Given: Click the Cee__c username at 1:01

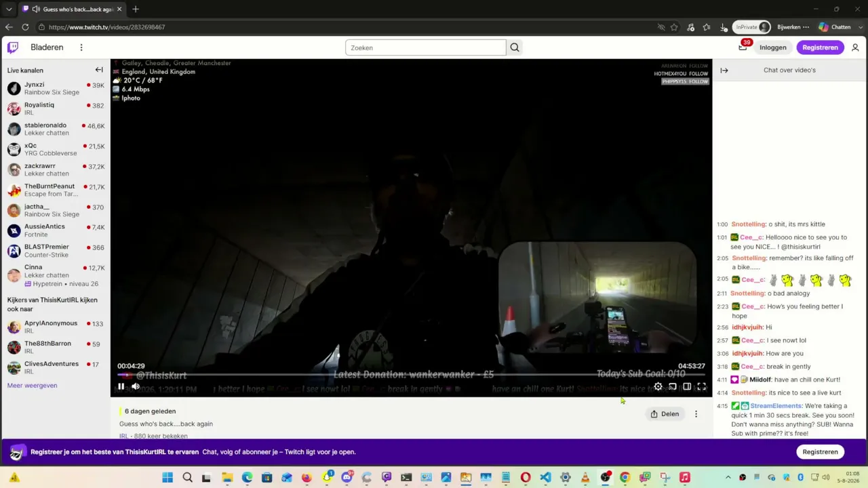Looking at the screenshot, I should point(751,238).
